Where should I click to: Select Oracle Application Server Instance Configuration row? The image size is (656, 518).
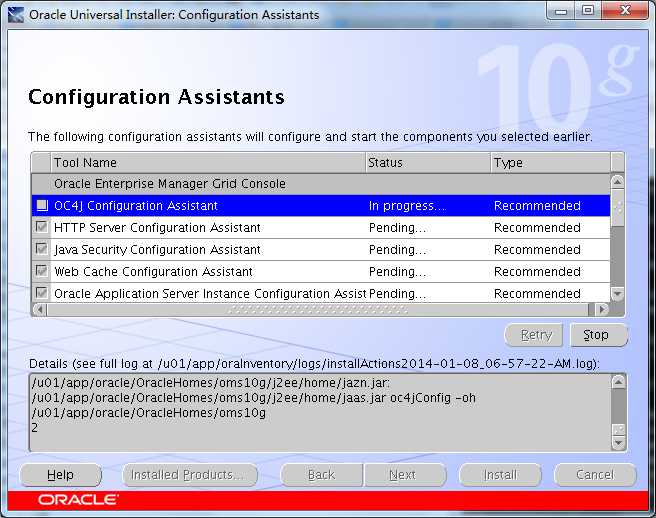[321, 293]
